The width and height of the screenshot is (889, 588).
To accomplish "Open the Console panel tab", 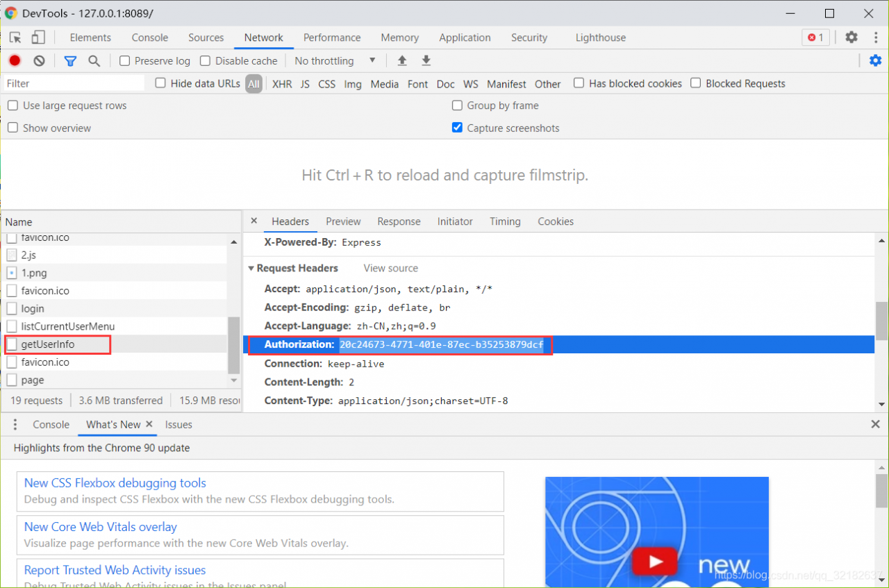I will click(149, 37).
